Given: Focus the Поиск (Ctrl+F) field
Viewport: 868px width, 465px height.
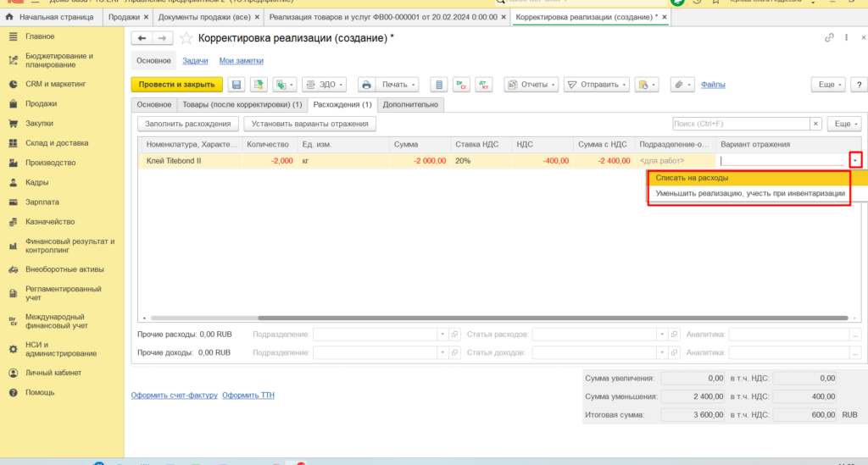Looking at the screenshot, I should coord(741,124).
